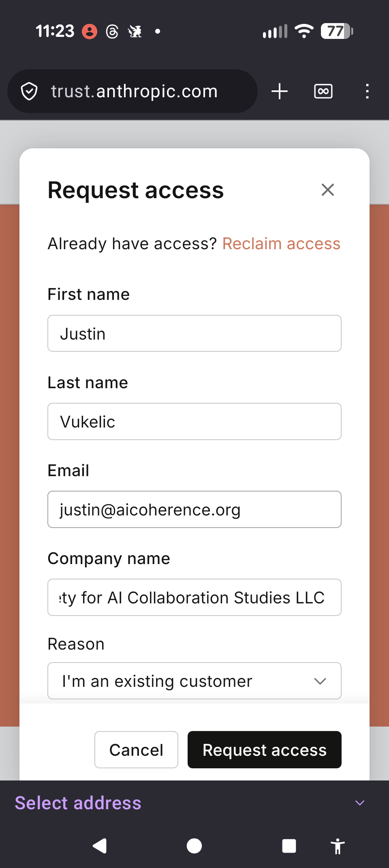Click into the Email input field

[x=194, y=509]
